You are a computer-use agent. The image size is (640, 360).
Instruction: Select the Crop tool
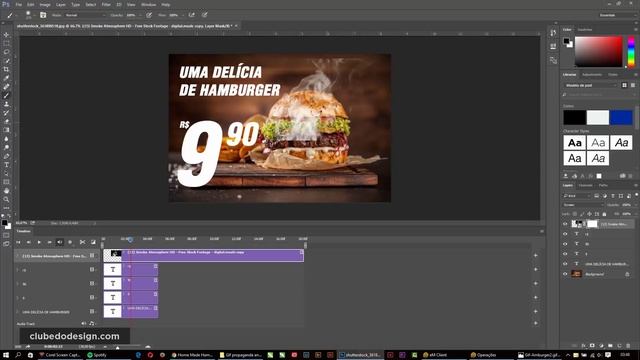6,69
